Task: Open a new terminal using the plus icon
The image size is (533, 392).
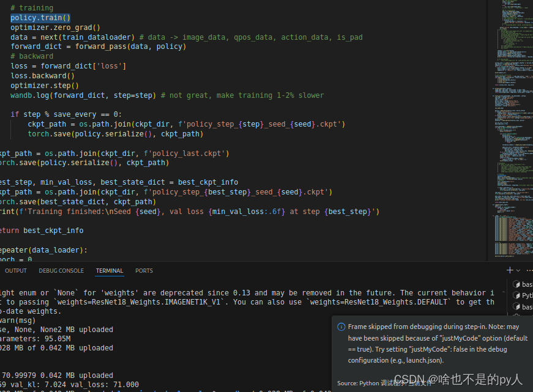Action: click(x=509, y=270)
